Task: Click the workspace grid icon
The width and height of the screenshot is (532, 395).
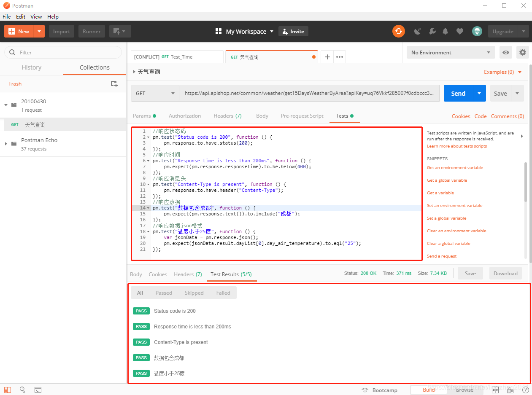Action: coord(219,31)
